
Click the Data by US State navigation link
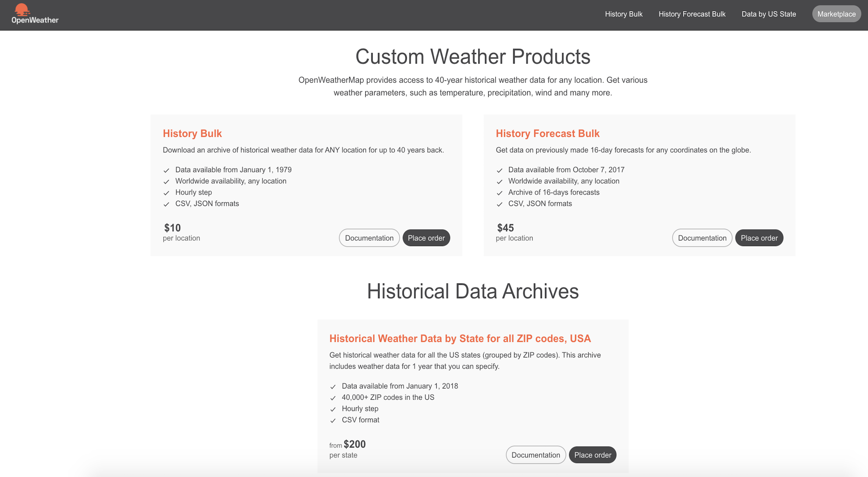(768, 13)
